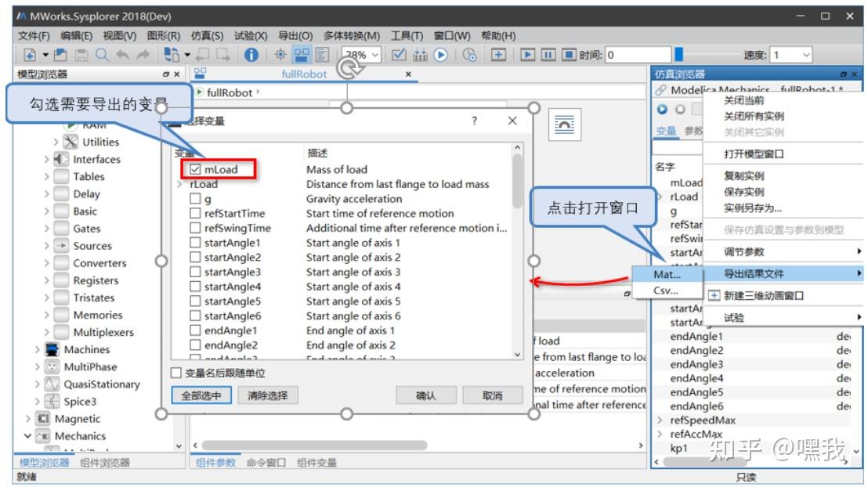Viewport: 868px width, 487px height.
Task: Pause the animation playback
Action: coord(548,55)
